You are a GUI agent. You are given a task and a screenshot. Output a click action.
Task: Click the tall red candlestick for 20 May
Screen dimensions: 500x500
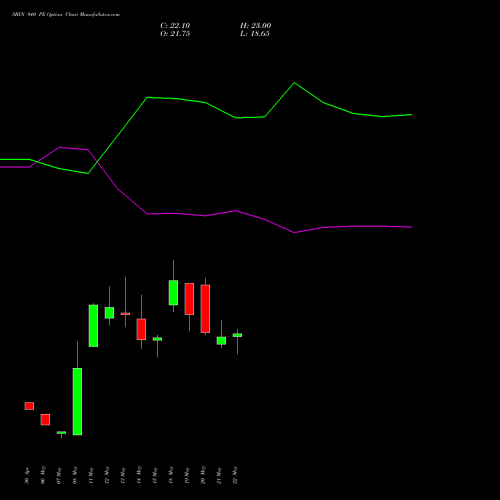coord(205,309)
